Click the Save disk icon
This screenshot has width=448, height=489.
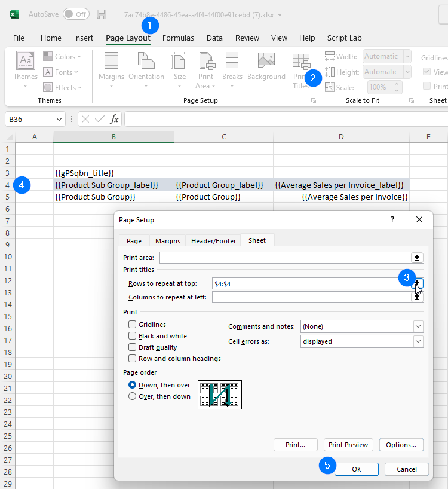pos(102,14)
